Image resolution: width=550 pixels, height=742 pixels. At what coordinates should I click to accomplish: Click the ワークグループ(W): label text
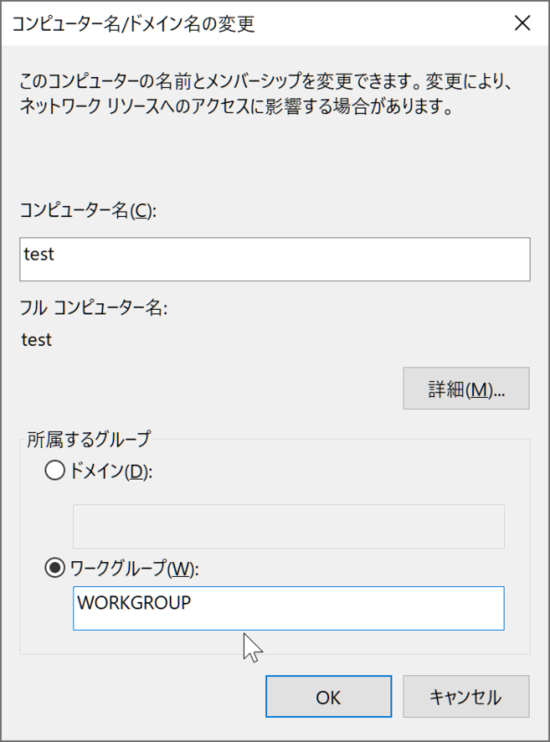pyautogui.click(x=134, y=568)
